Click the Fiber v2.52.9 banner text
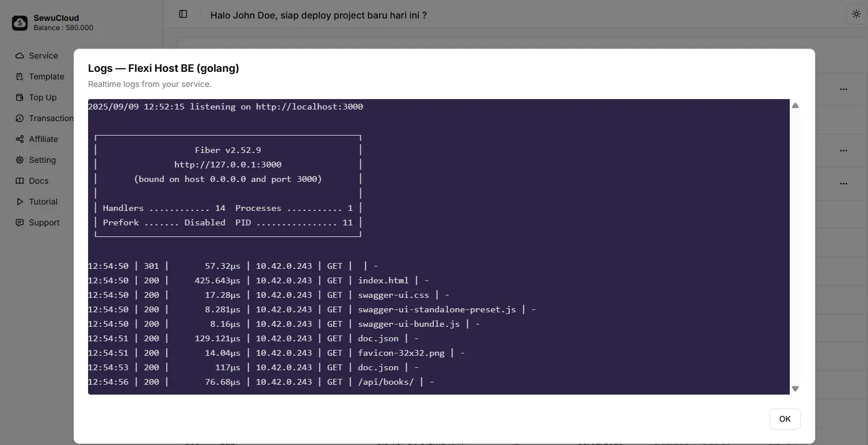 click(228, 150)
